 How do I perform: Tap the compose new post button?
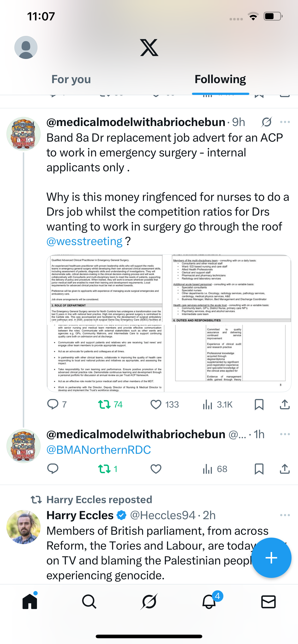271,558
